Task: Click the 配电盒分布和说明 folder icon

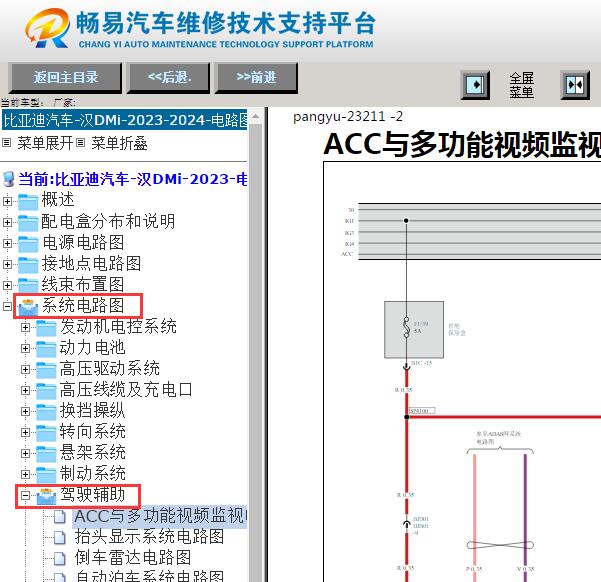Action: (x=28, y=223)
